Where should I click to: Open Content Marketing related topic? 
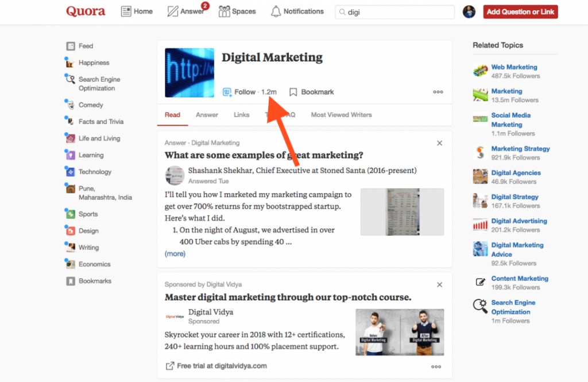[520, 279]
